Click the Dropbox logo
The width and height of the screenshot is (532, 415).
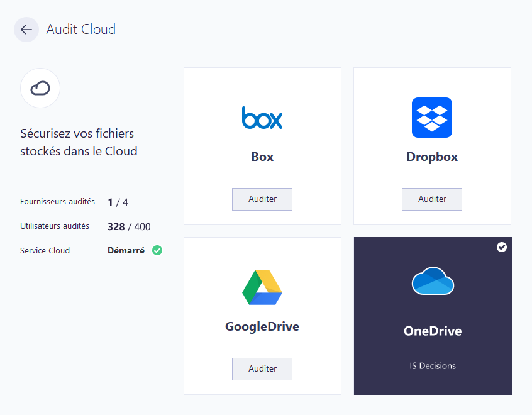pos(432,118)
